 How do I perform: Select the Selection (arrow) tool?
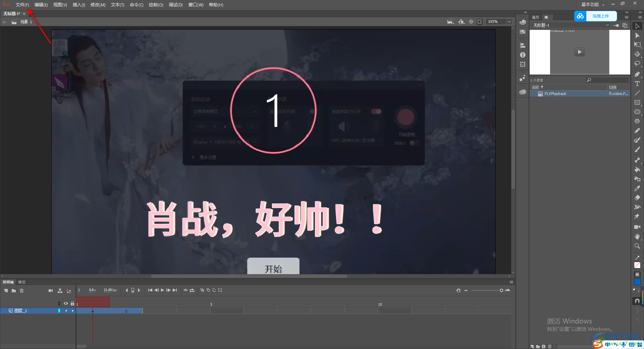tap(637, 26)
